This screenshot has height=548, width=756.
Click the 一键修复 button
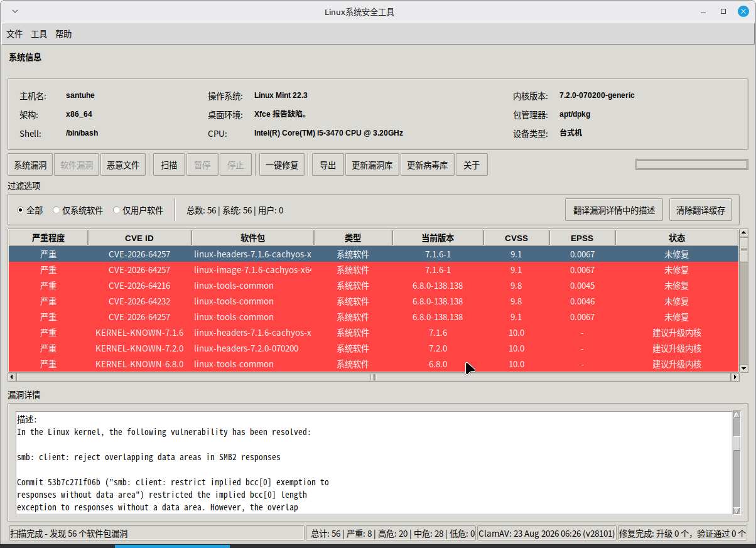click(282, 165)
